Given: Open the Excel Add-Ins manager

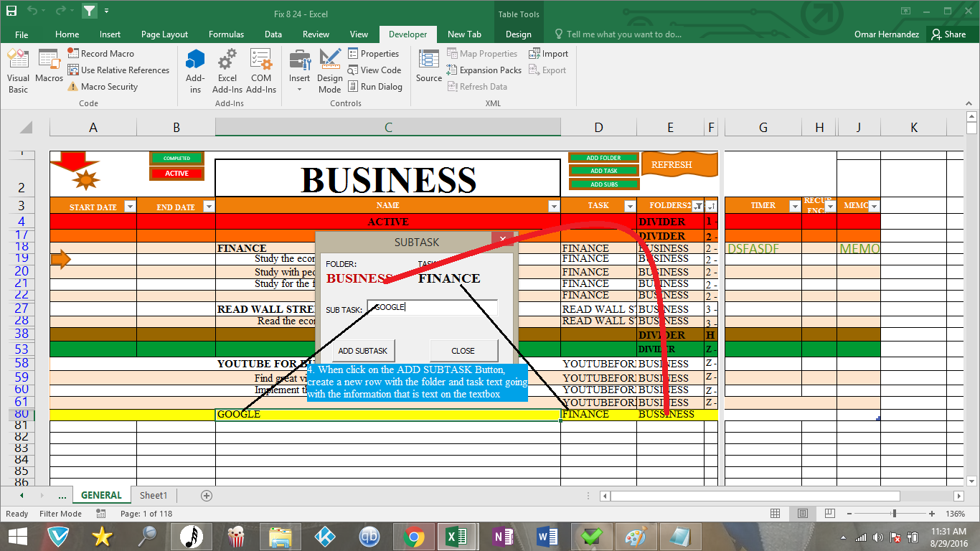Looking at the screenshot, I should (x=227, y=71).
